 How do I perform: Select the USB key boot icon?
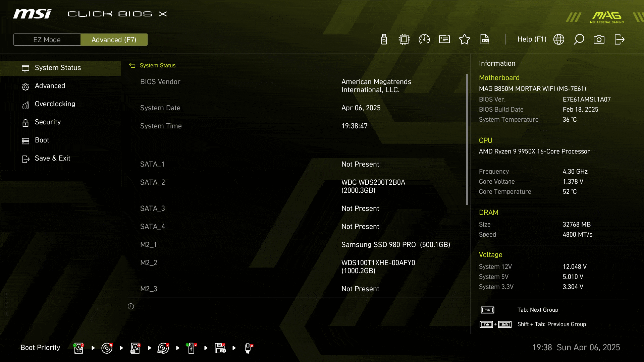tap(192, 348)
